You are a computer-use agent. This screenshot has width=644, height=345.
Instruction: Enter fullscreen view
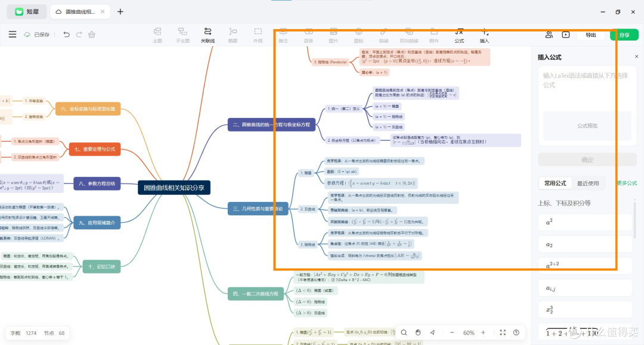(x=503, y=332)
